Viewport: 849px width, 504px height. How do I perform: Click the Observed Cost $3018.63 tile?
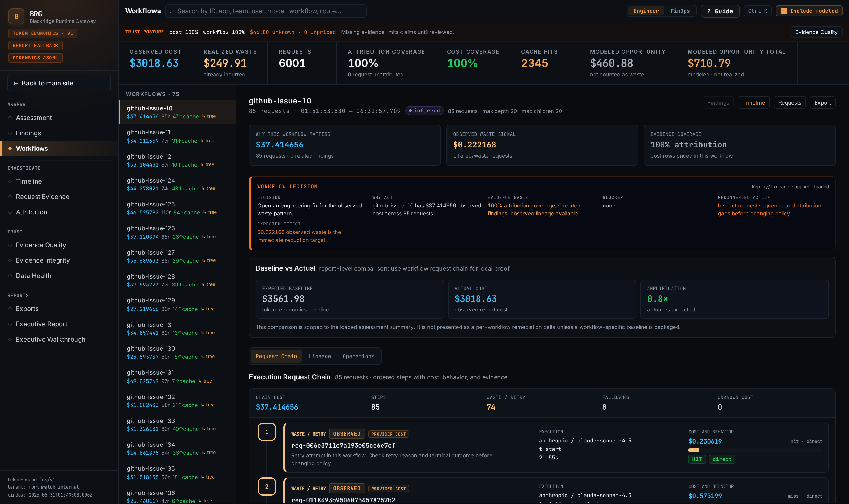point(155,63)
